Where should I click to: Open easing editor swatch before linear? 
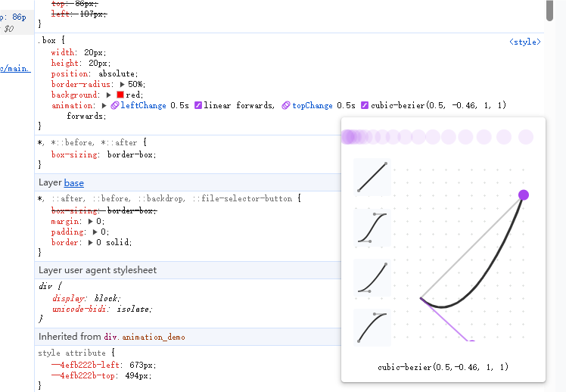(198, 105)
